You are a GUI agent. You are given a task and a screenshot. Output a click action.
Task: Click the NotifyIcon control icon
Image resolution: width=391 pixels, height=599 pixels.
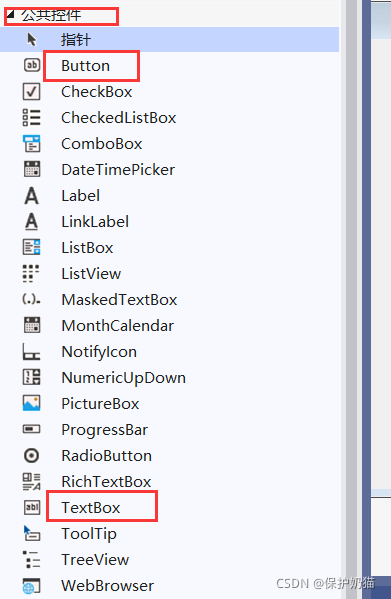[x=31, y=351]
